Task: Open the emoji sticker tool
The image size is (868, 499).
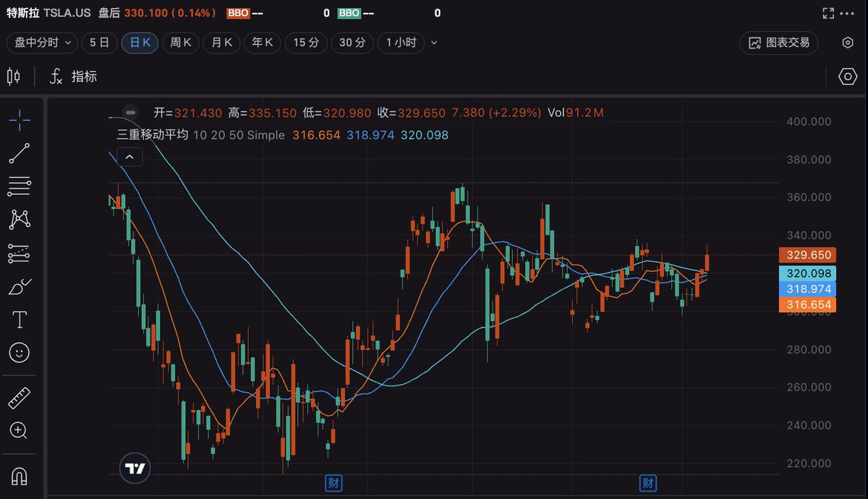Action: (x=20, y=353)
